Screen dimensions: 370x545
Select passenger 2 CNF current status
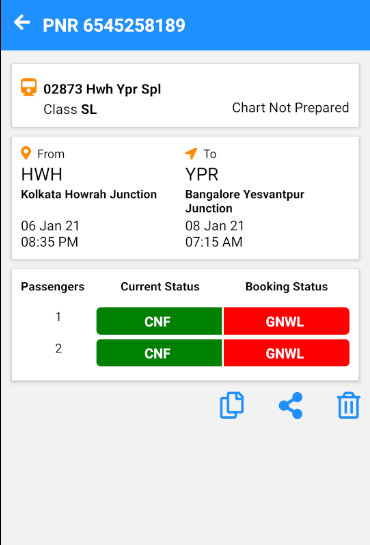tap(159, 353)
